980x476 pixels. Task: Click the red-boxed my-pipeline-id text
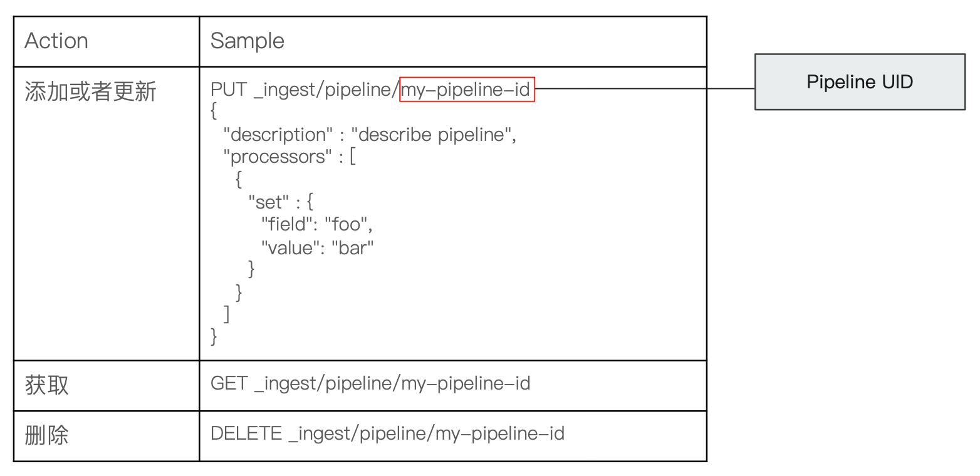pyautogui.click(x=467, y=90)
